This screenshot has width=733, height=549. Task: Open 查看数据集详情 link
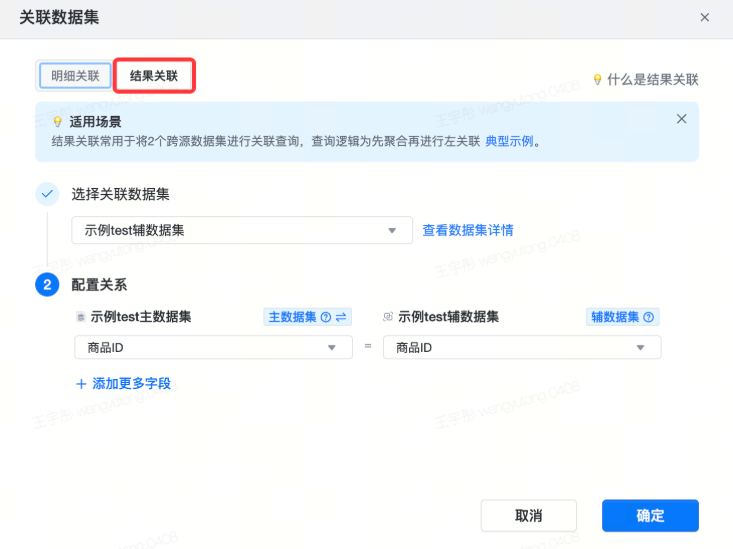click(467, 230)
